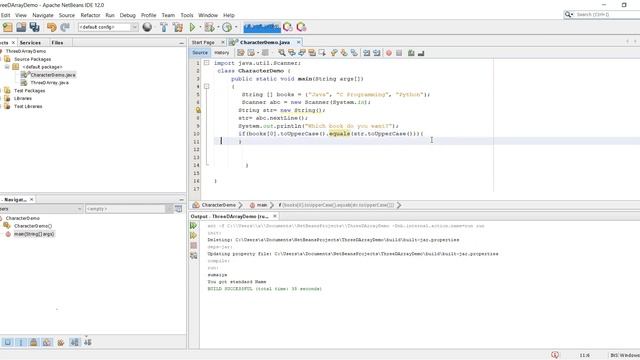Select main(String[] args) in Navigator
Viewport: 640px width, 360px height.
click(x=34, y=234)
